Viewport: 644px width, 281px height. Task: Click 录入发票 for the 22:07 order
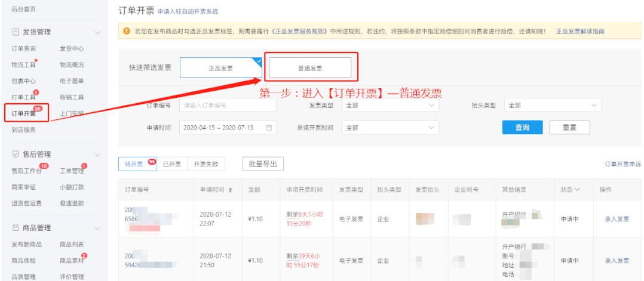[617, 219]
